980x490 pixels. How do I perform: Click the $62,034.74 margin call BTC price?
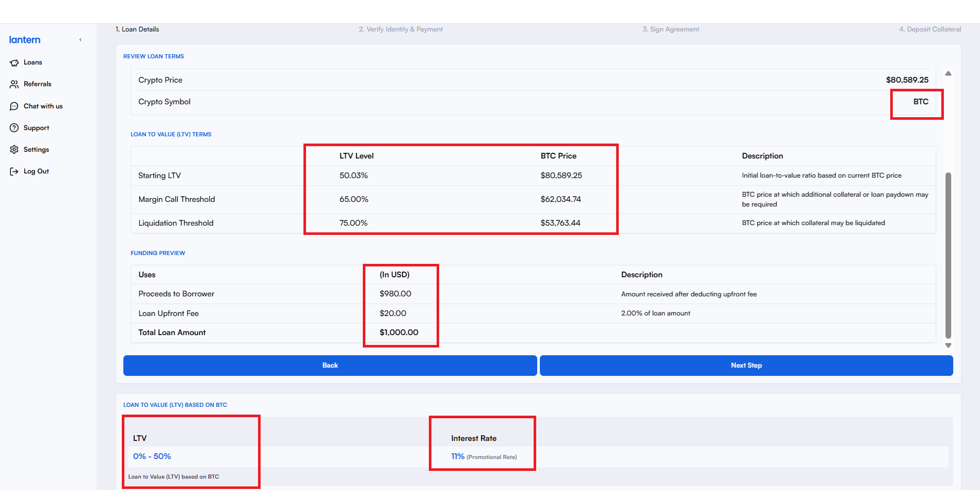[560, 199]
